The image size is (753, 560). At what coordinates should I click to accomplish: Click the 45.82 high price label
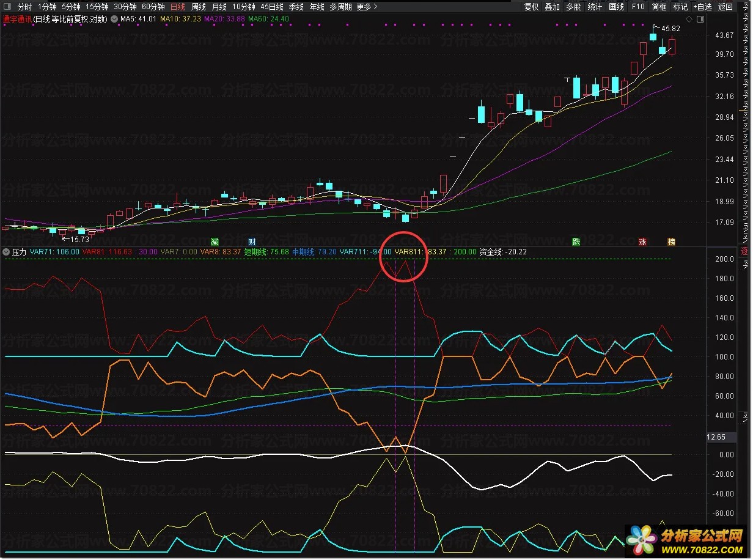[671, 29]
